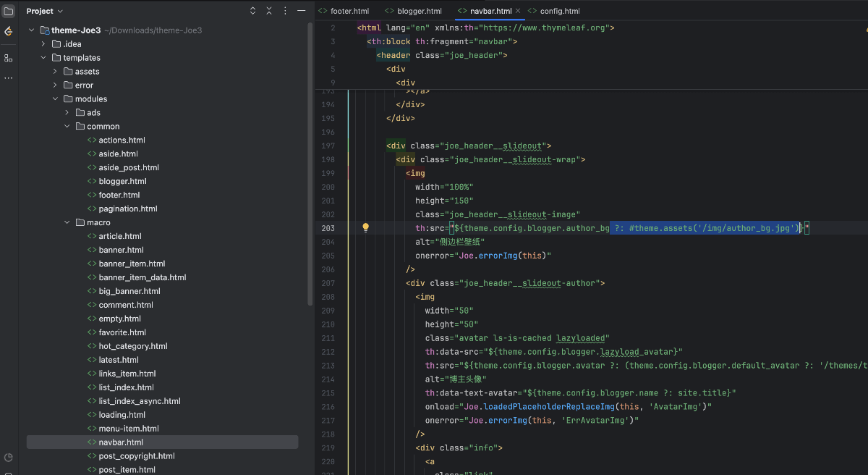Click the yellow lightbulb quick-fix icon
The height and width of the screenshot is (475, 868).
366,227
